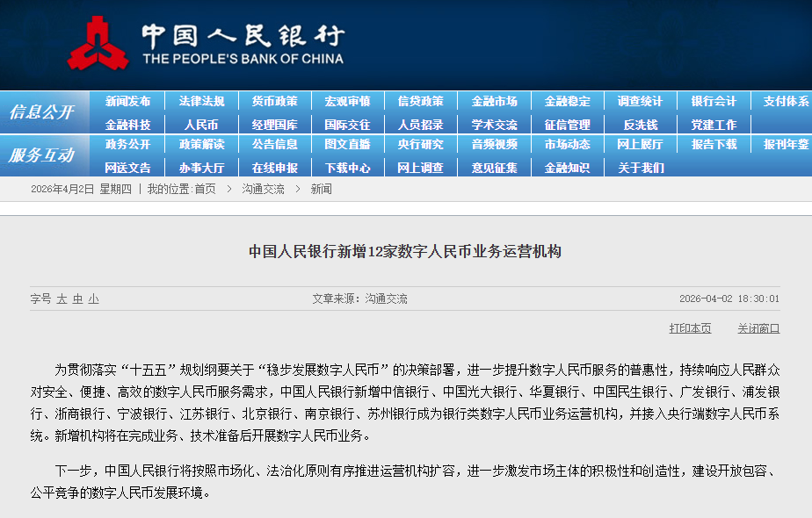Click 新闻 breadcrumb link
812x518 pixels.
(321, 190)
